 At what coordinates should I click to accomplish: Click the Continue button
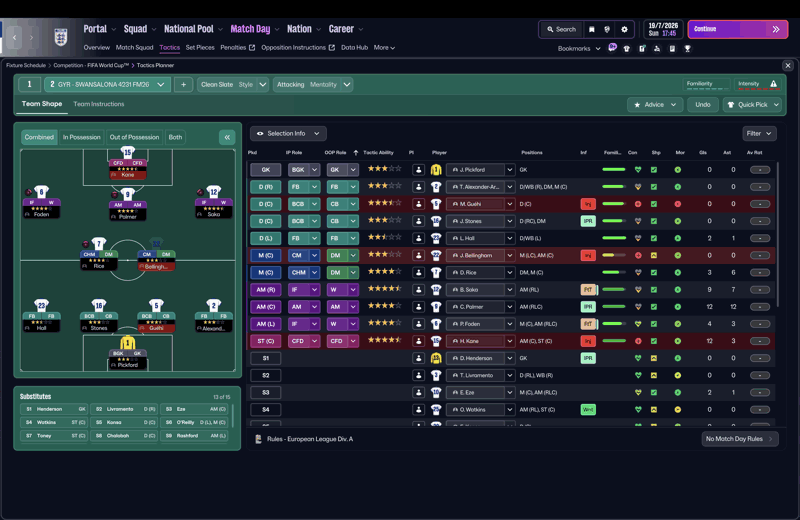[x=737, y=29]
